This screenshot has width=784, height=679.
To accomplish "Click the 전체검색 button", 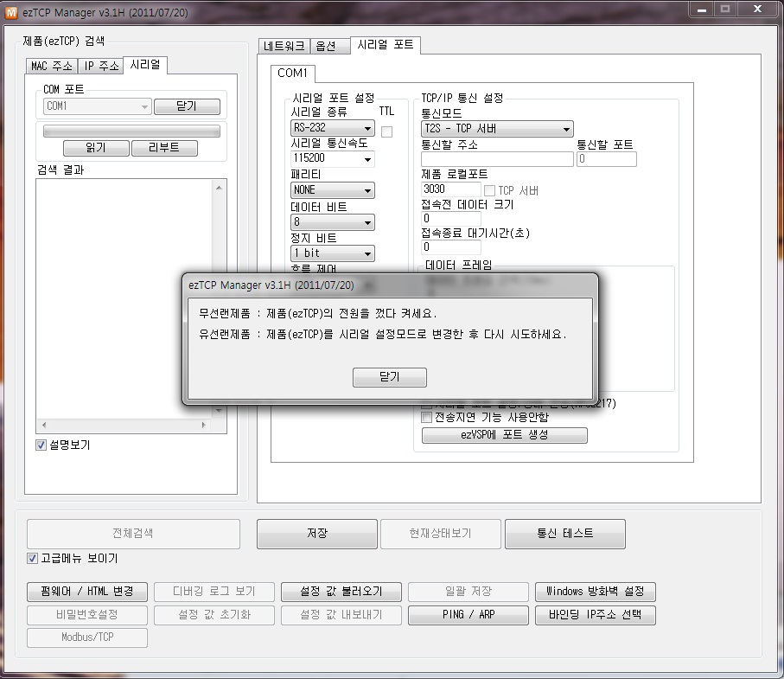I will (x=133, y=534).
